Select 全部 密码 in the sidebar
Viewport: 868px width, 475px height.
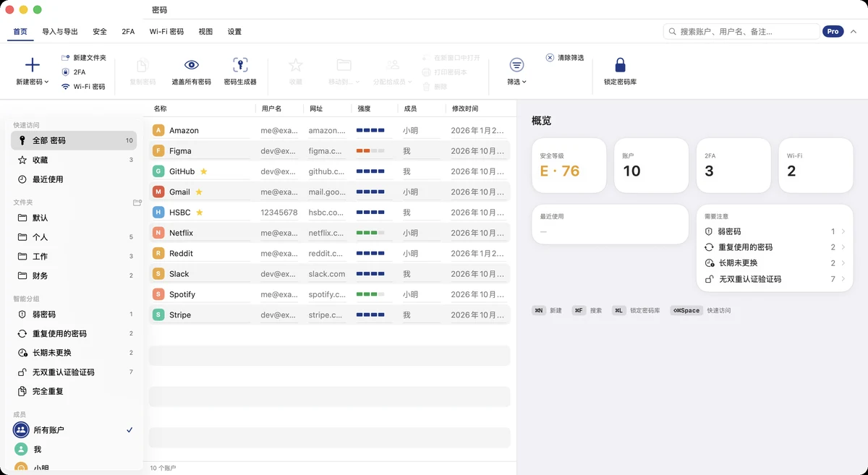74,140
